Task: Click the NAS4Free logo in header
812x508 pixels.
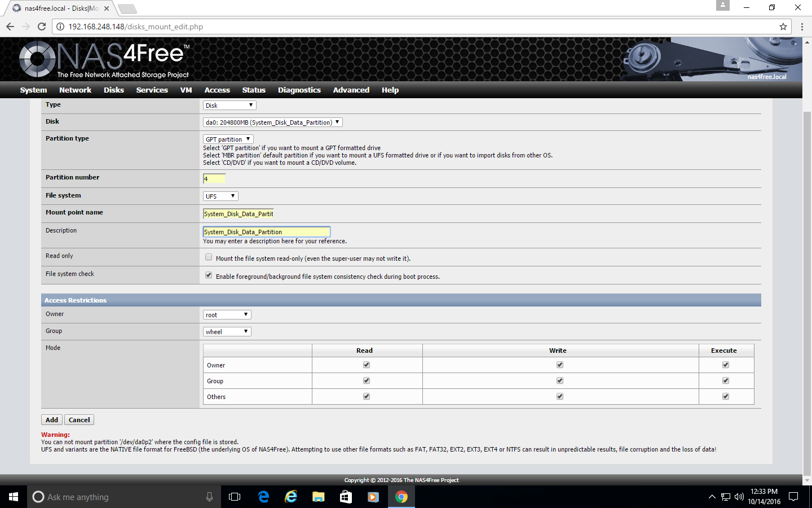Action: click(104, 59)
